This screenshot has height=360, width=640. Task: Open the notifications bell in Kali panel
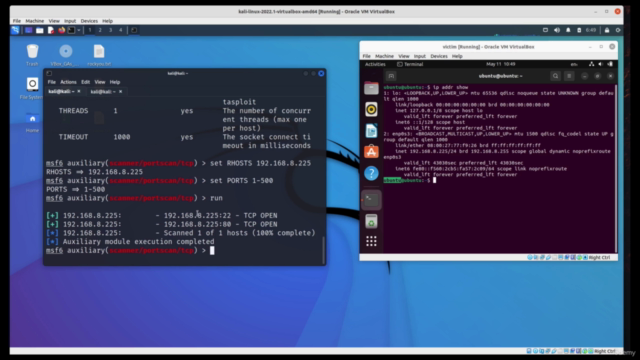pyautogui.click(x=568, y=30)
